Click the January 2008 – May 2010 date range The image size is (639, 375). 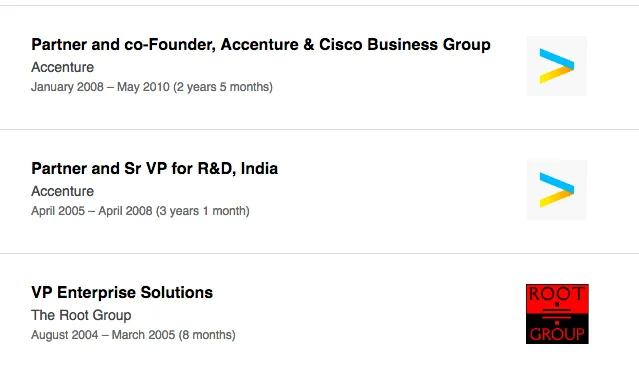coord(100,87)
